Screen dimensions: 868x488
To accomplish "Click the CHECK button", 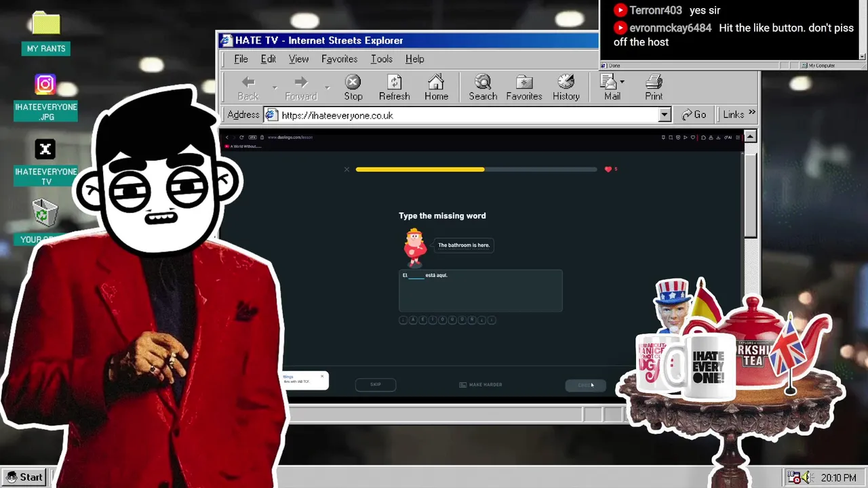I will pos(585,385).
